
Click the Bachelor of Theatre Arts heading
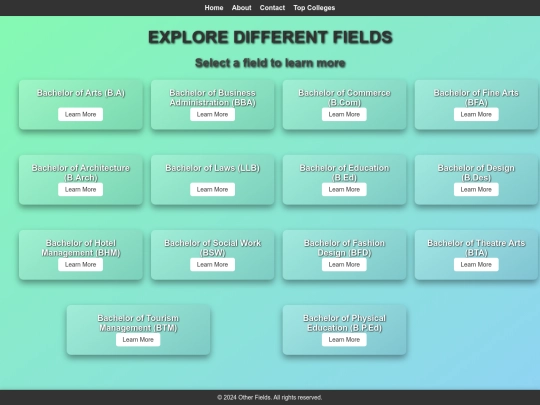pos(476,248)
